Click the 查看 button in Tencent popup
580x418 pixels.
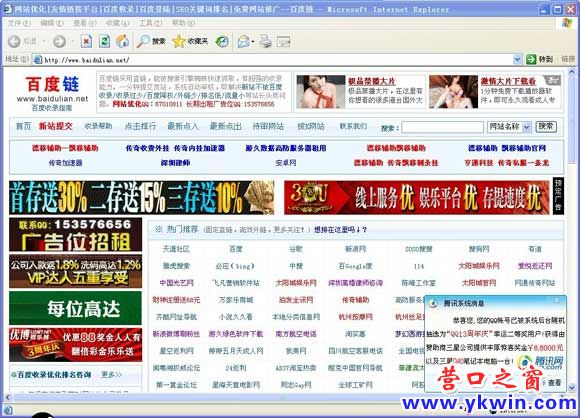pos(554,382)
